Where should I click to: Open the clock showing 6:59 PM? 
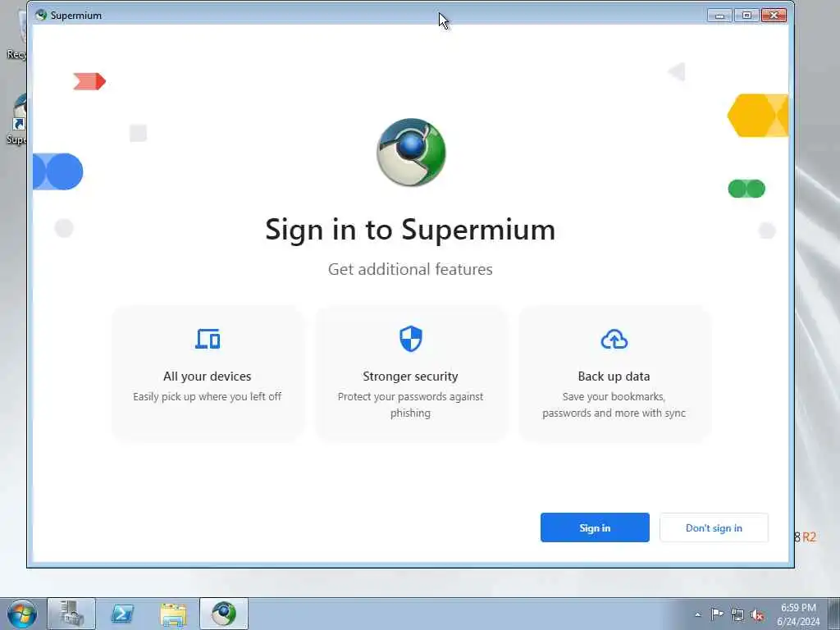coord(798,614)
